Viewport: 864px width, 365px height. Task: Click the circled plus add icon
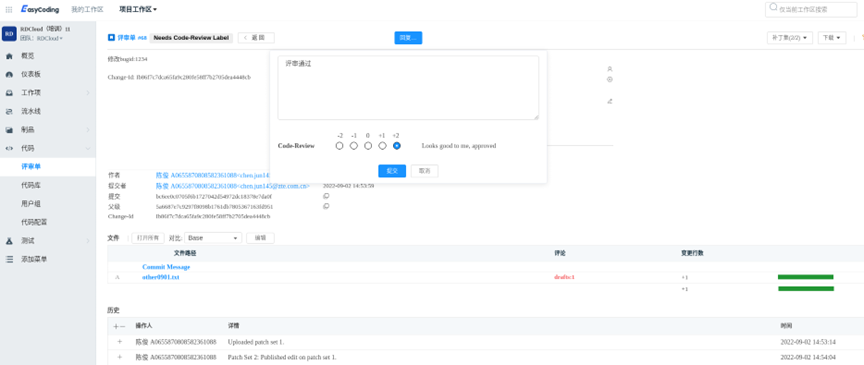(610, 79)
